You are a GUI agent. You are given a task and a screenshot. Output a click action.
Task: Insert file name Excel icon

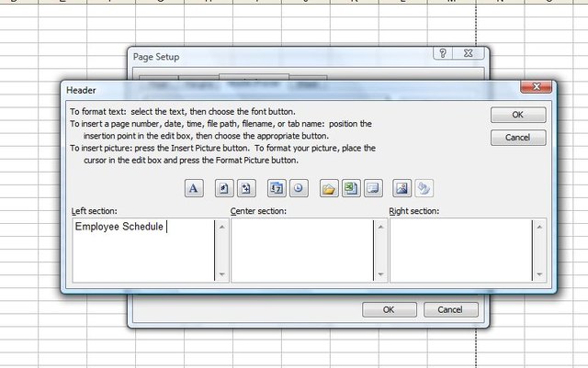351,188
